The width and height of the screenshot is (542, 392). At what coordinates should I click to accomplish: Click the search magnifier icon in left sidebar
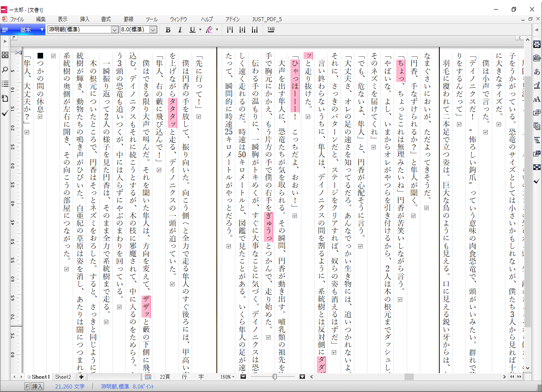click(x=5, y=69)
